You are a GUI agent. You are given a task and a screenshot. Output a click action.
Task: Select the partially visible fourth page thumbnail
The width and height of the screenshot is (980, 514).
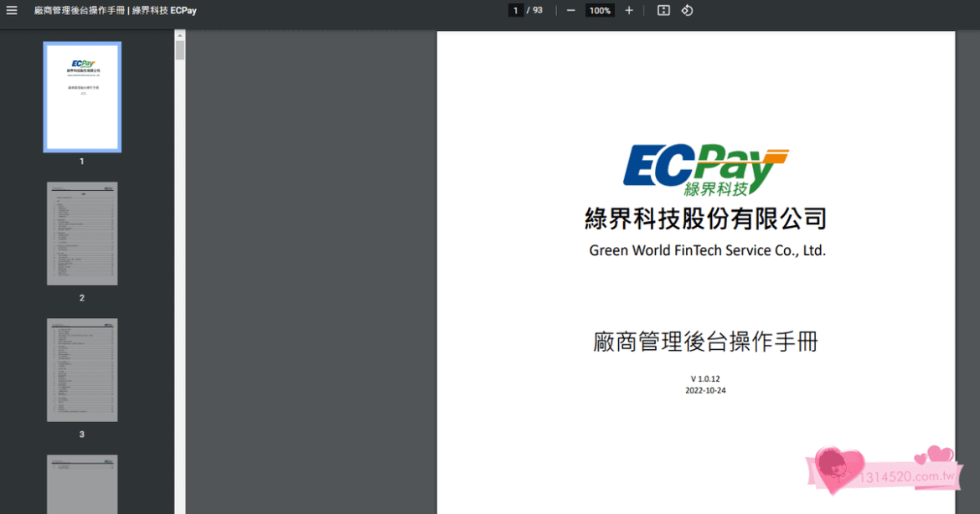point(82,484)
